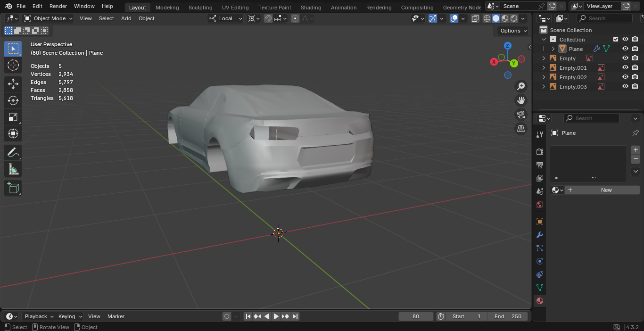Switch to material preview shading
Viewport: 644px width, 331px height.
click(x=505, y=18)
